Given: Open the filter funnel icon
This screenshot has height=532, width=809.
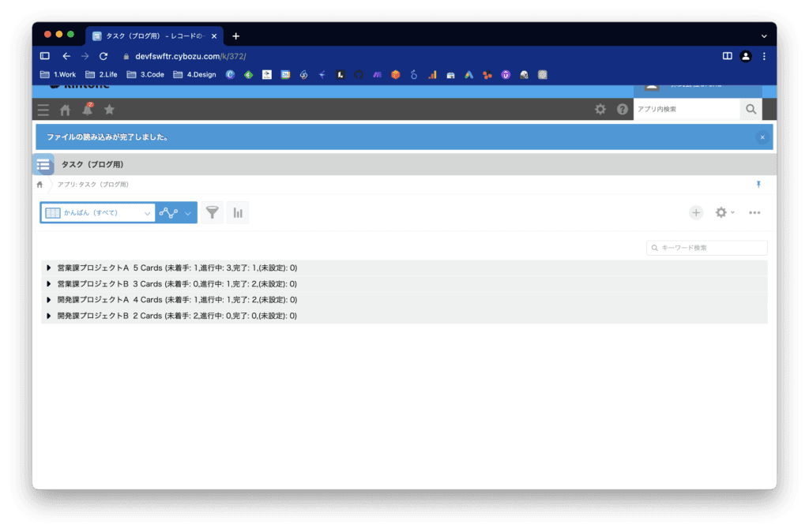Looking at the screenshot, I should point(212,212).
